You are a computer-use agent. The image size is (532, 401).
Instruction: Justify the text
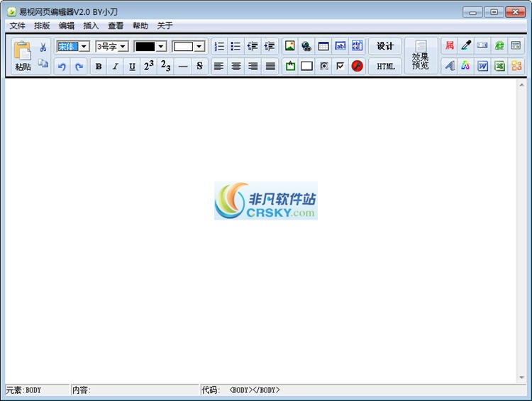270,66
